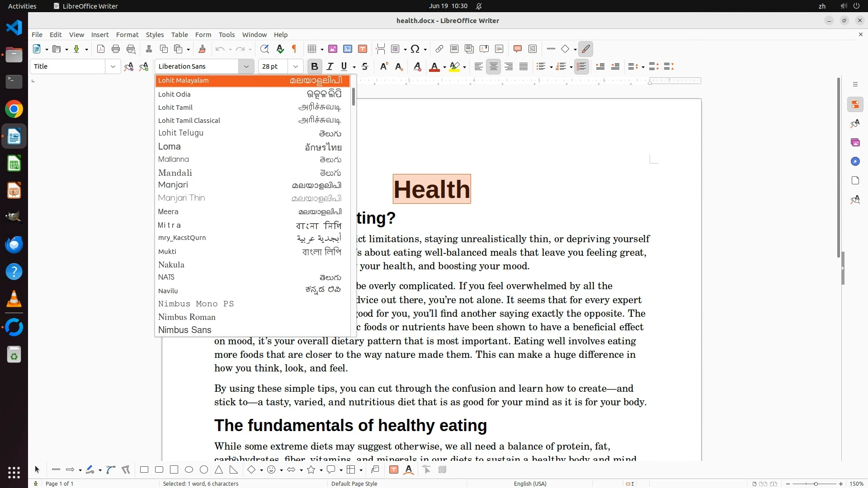Select the Ellipse shape drawing tool
The height and width of the screenshot is (488, 868).
pyautogui.click(x=189, y=470)
